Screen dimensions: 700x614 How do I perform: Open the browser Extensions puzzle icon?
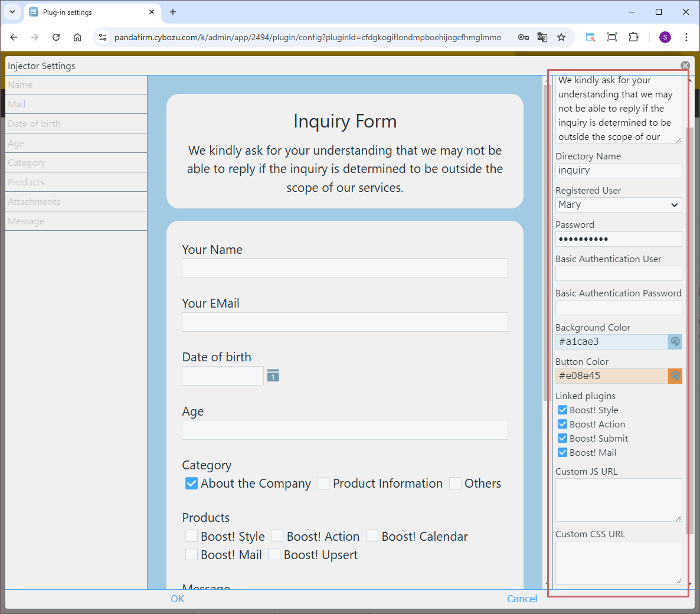tap(633, 37)
